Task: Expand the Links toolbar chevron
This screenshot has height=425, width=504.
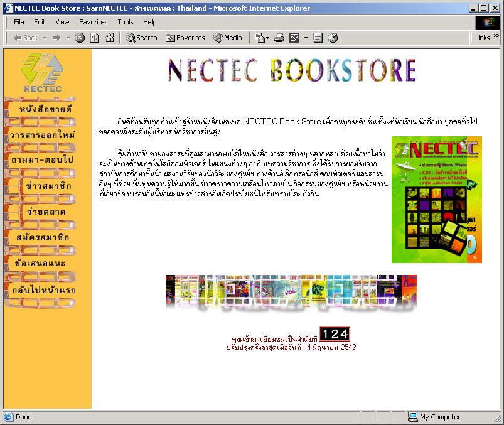Action: click(x=497, y=38)
